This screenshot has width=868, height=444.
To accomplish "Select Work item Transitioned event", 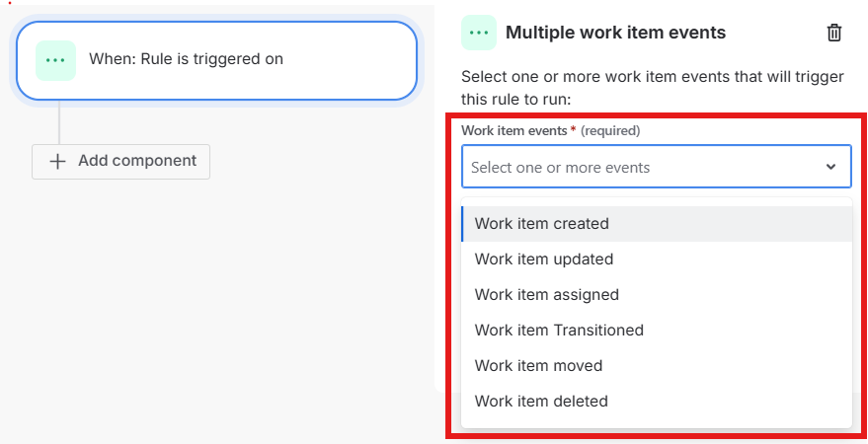I will pos(559,331).
